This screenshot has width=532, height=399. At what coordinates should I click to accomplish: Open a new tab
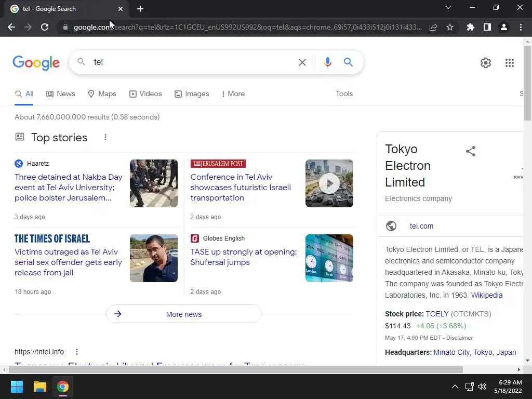pyautogui.click(x=140, y=9)
